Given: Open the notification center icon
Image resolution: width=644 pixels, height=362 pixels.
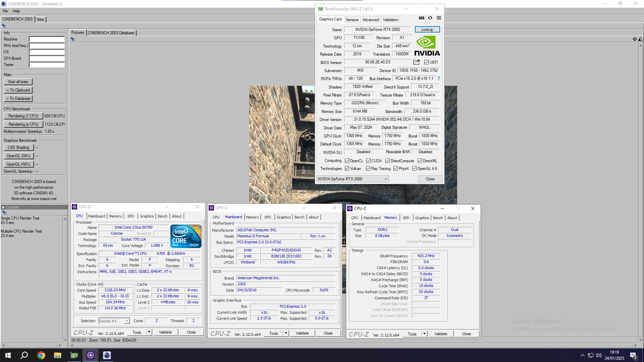Looking at the screenshot, I should click(x=634, y=356).
